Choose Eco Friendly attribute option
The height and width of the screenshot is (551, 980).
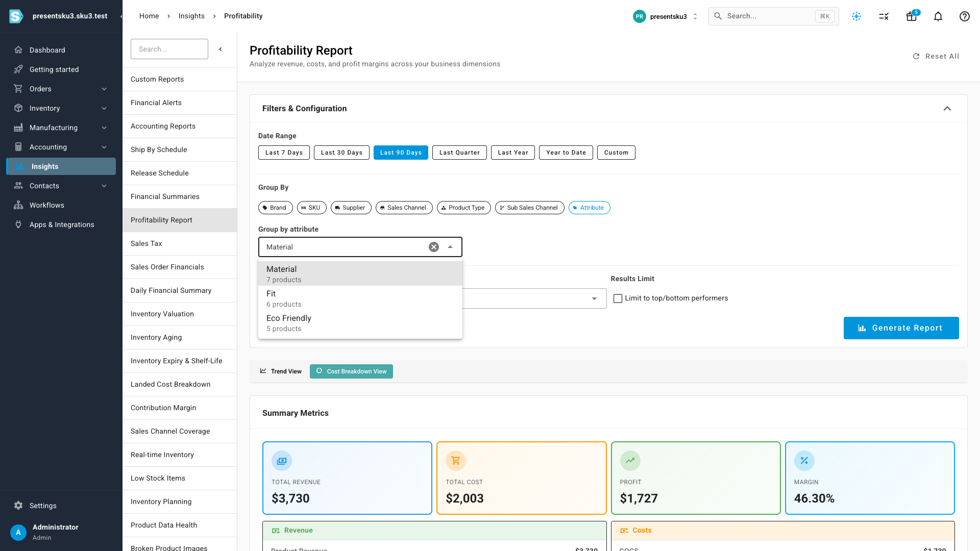pyautogui.click(x=360, y=323)
